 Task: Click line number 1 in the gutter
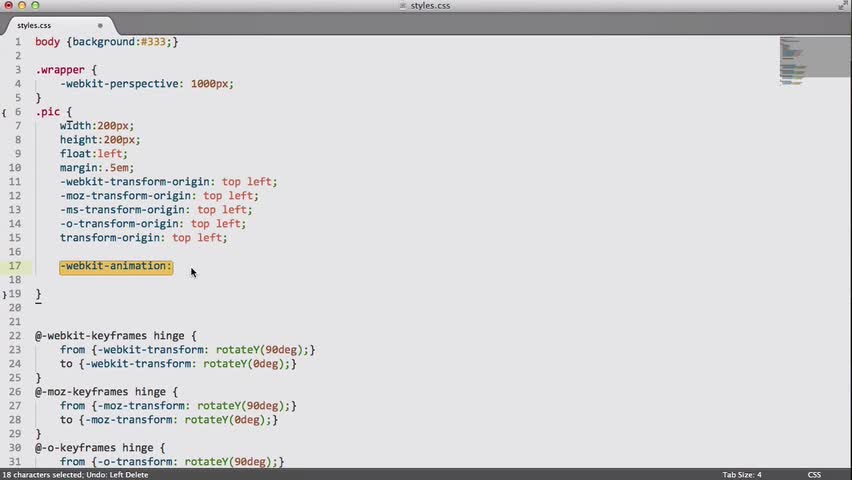pyautogui.click(x=18, y=42)
